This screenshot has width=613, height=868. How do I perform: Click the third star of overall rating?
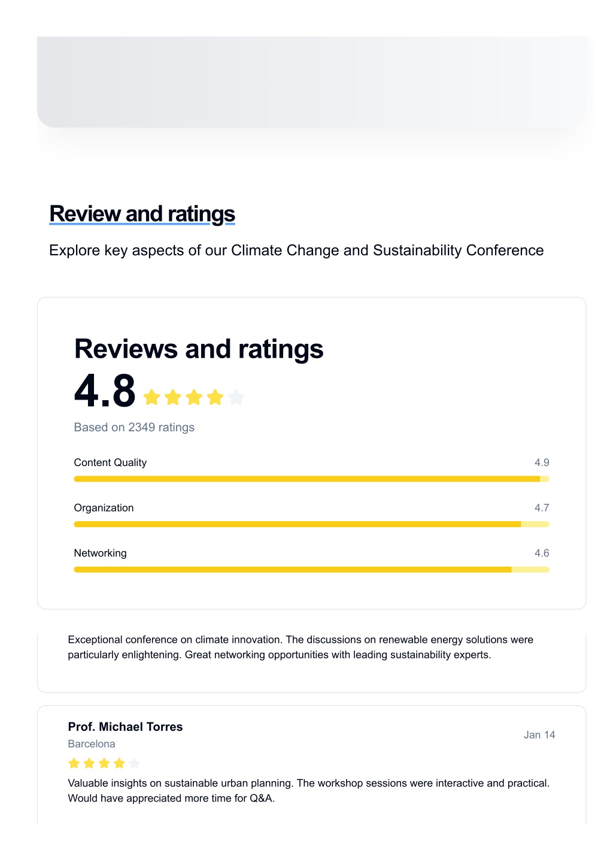click(x=194, y=397)
